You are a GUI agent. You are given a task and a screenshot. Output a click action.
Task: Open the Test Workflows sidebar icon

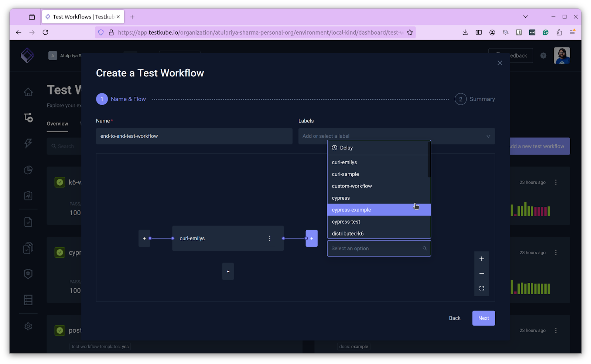[x=28, y=117]
